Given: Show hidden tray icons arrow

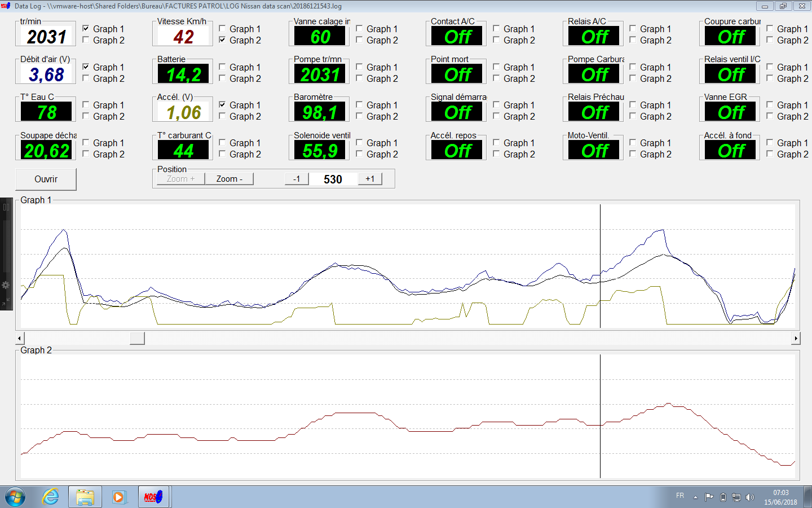Looking at the screenshot, I should (x=695, y=497).
